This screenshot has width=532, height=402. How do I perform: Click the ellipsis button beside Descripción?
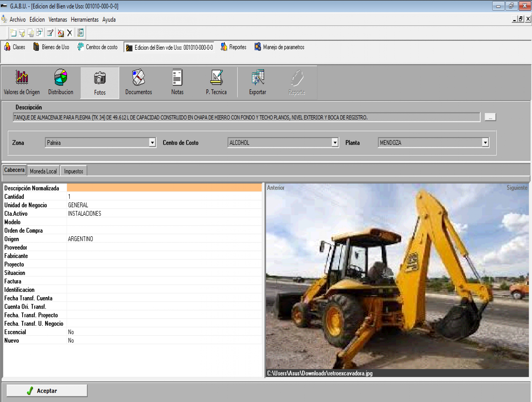click(490, 117)
